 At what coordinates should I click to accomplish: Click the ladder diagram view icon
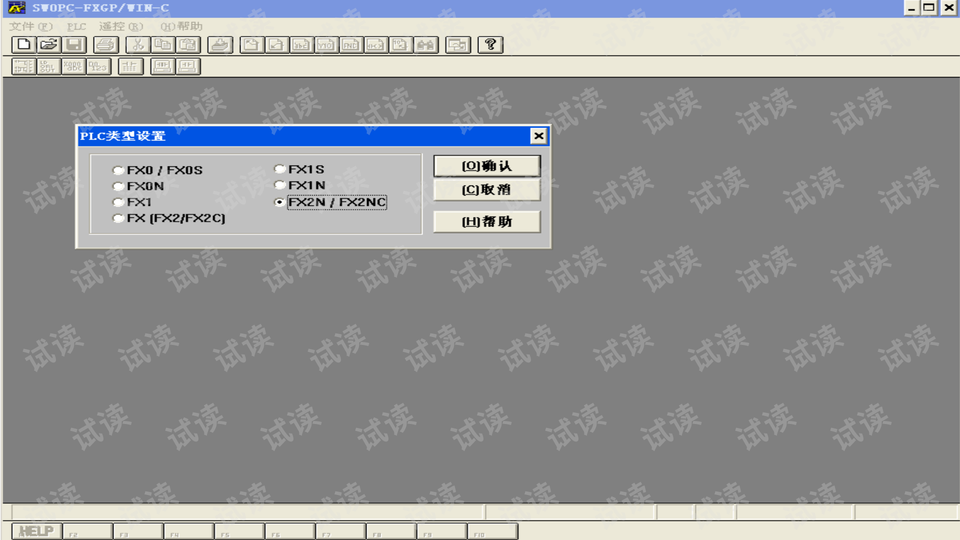click(23, 66)
